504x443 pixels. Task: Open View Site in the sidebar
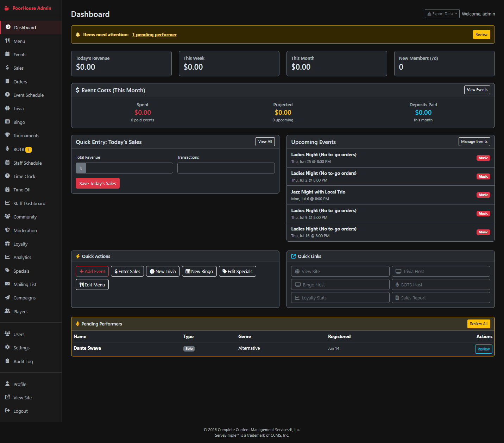tap(31, 398)
